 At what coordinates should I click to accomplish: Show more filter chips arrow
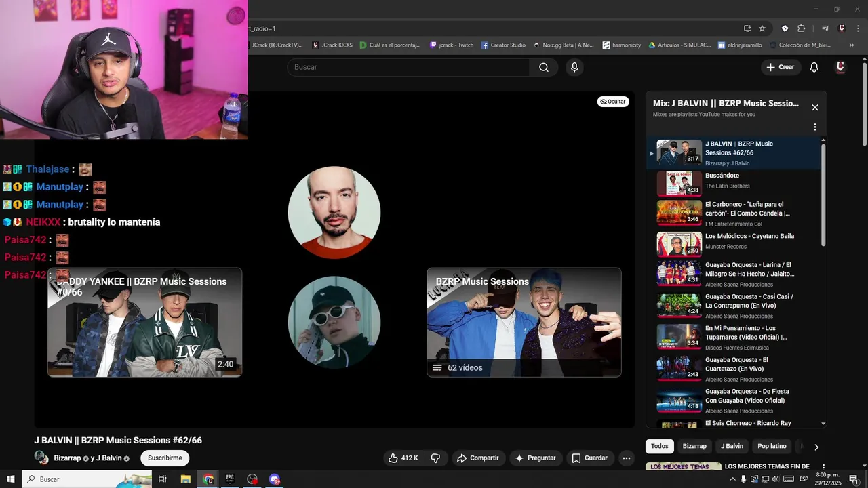point(816,447)
